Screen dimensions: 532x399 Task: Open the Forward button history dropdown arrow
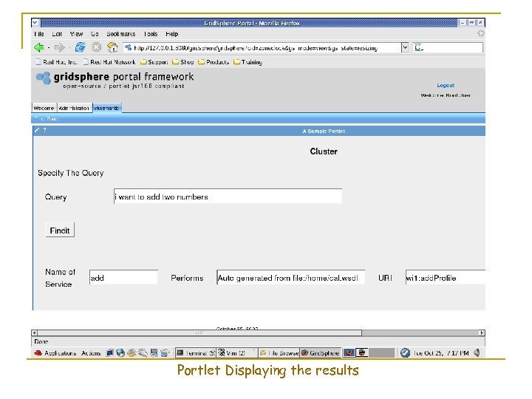69,48
